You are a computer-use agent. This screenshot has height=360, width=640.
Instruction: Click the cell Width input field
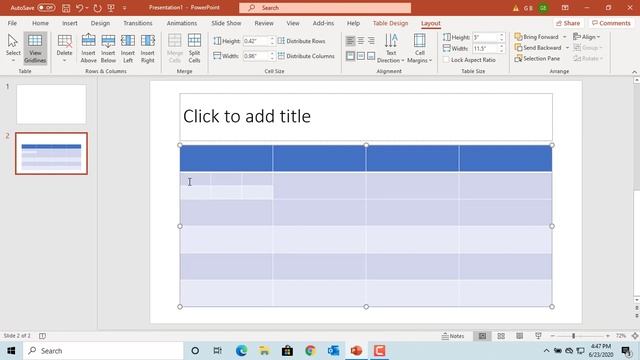[256, 56]
